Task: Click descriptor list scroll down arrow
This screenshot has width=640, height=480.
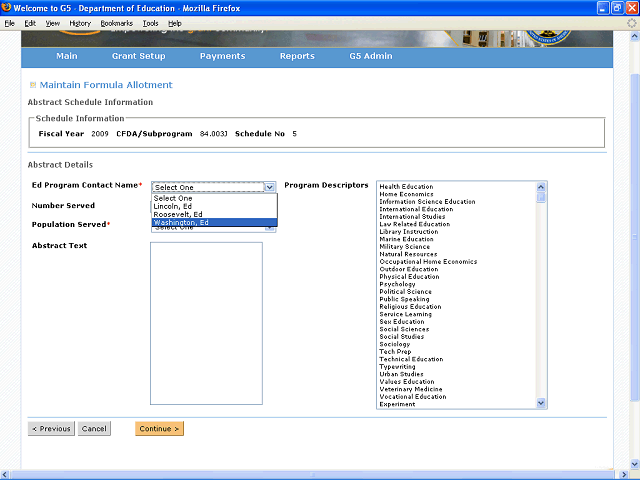Action: 541,403
